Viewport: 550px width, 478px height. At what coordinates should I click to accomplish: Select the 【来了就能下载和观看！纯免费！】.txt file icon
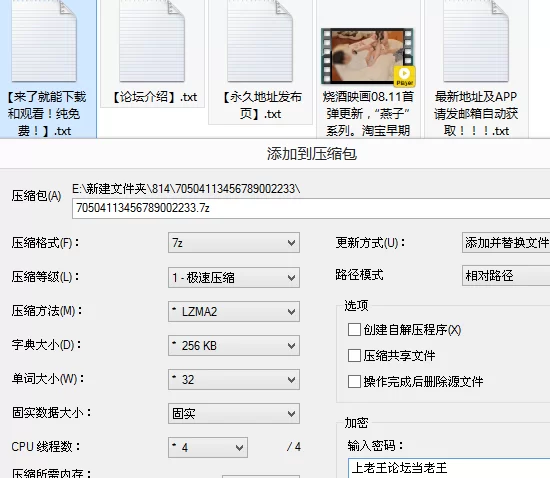tap(44, 41)
